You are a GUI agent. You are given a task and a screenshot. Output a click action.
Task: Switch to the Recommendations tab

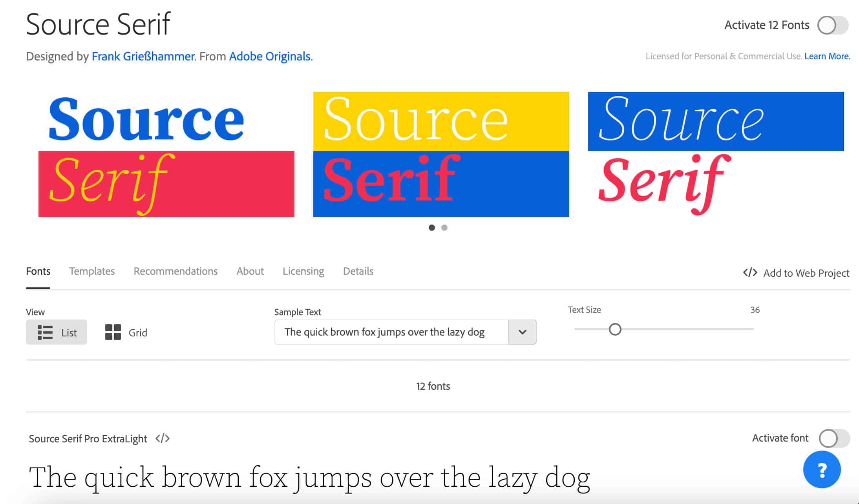pos(176,270)
